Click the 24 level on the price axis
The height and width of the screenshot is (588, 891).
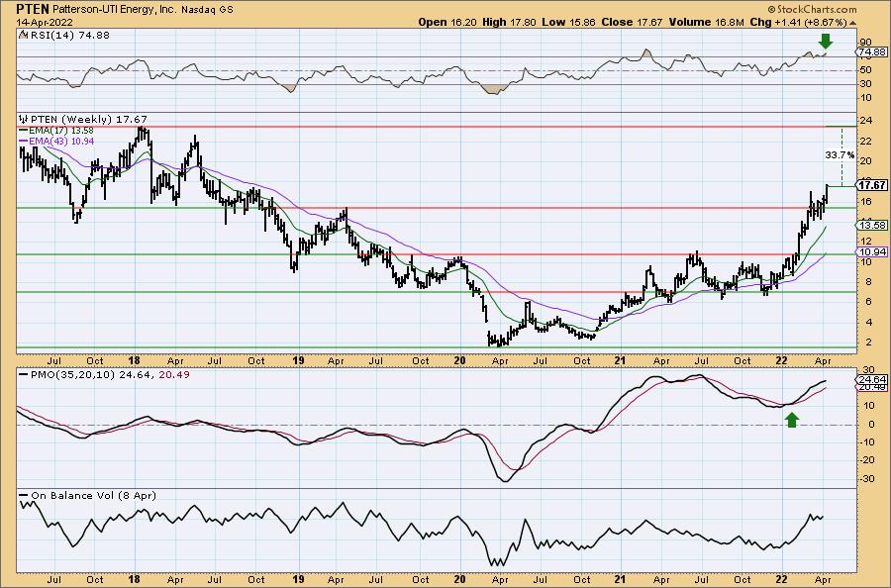pyautogui.click(x=866, y=121)
